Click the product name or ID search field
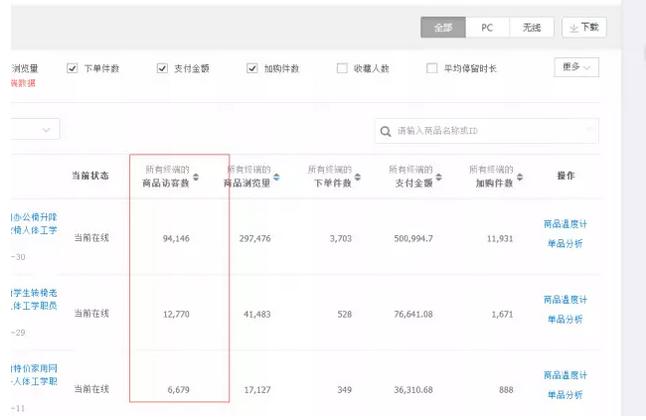Screen dimensions: 646x420 487,131
